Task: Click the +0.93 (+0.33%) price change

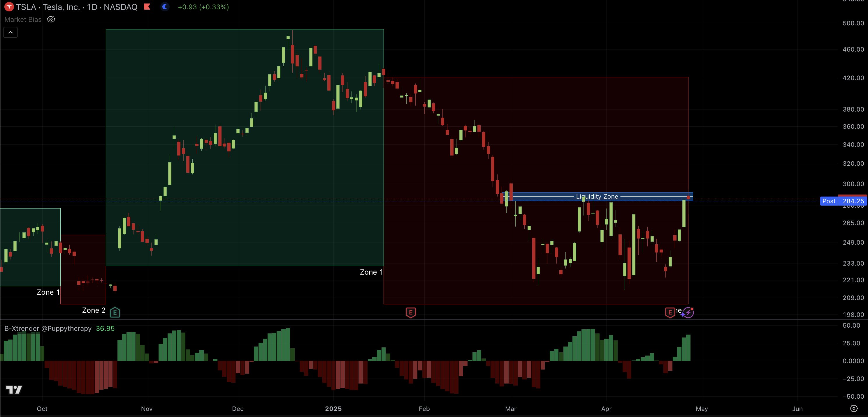Action: coord(203,7)
